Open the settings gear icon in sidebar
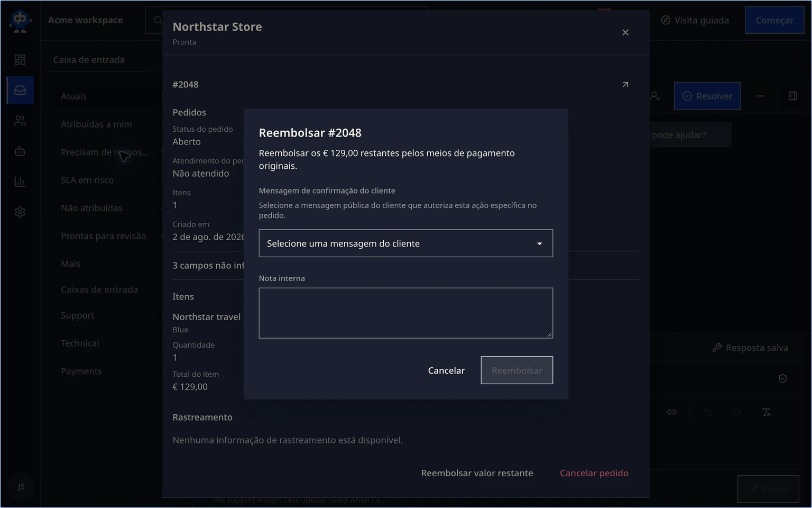 (20, 212)
